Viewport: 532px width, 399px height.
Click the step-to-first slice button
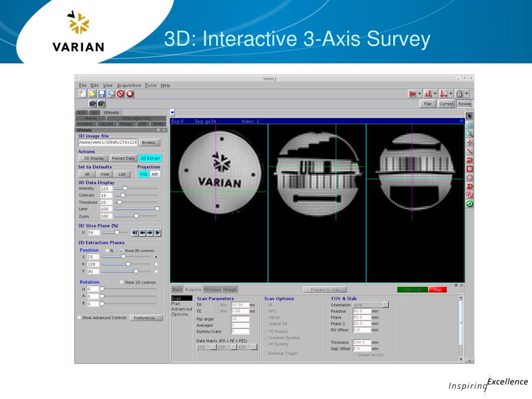pyautogui.click(x=135, y=233)
